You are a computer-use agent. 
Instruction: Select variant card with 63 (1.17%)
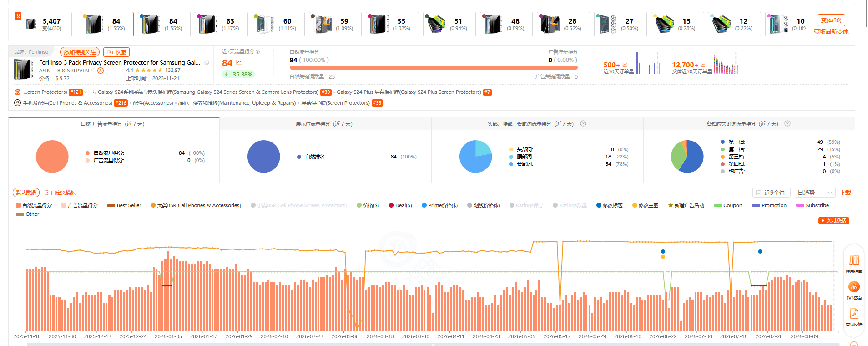pos(221,24)
